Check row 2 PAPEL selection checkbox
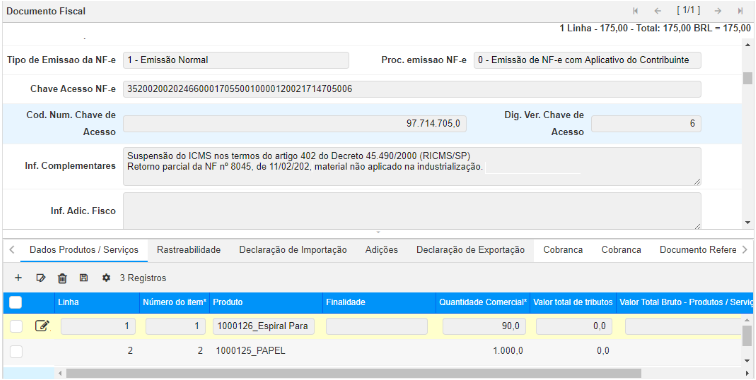The height and width of the screenshot is (380, 756). click(x=16, y=351)
